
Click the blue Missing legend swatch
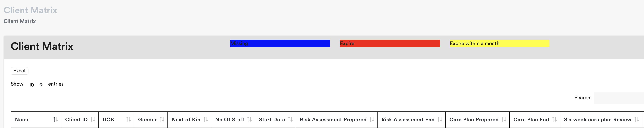(x=280, y=43)
